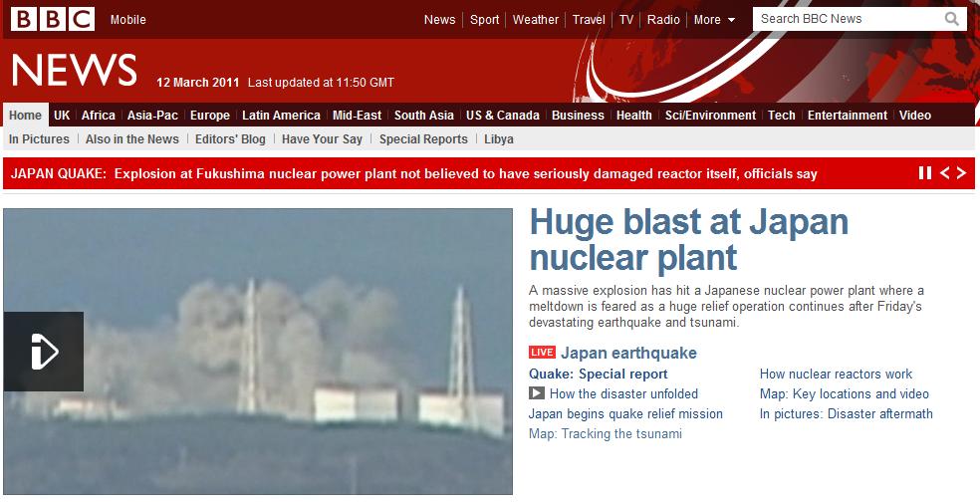The width and height of the screenshot is (980, 502).
Task: Play the nuclear plant blast video
Action: pyautogui.click(x=44, y=352)
